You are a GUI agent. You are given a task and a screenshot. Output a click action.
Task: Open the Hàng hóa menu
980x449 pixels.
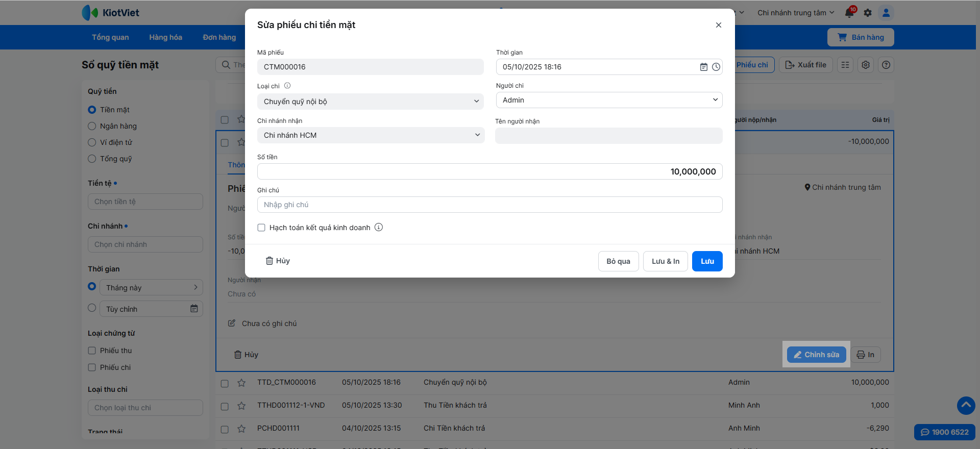[x=165, y=37]
